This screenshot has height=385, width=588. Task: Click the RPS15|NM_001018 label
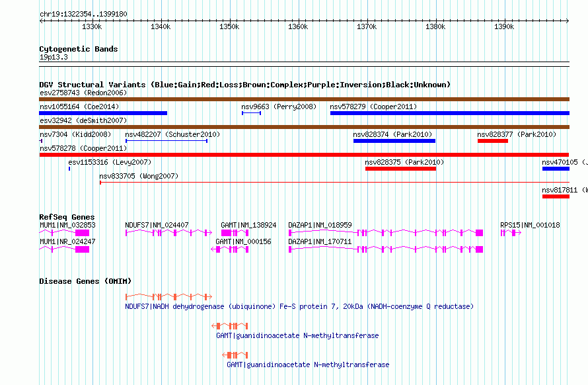pyautogui.click(x=530, y=225)
